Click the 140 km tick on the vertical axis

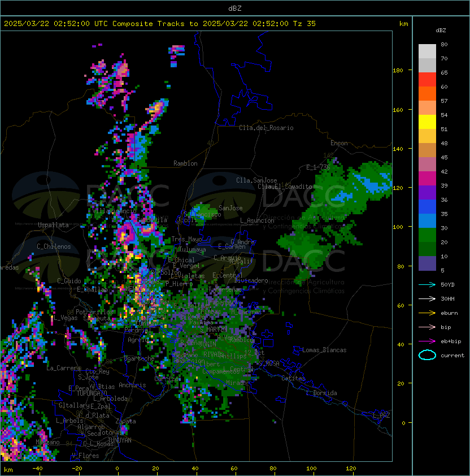click(398, 149)
